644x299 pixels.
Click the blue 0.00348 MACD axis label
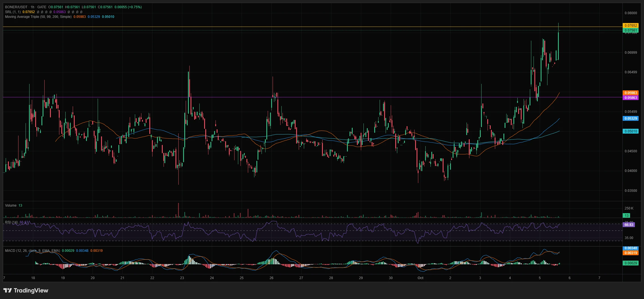631,248
